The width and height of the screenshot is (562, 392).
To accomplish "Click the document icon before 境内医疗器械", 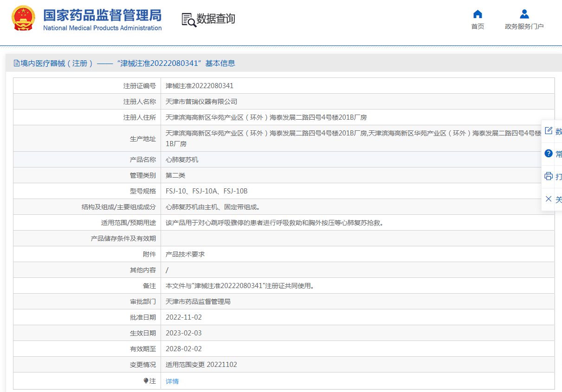I will click(17, 63).
